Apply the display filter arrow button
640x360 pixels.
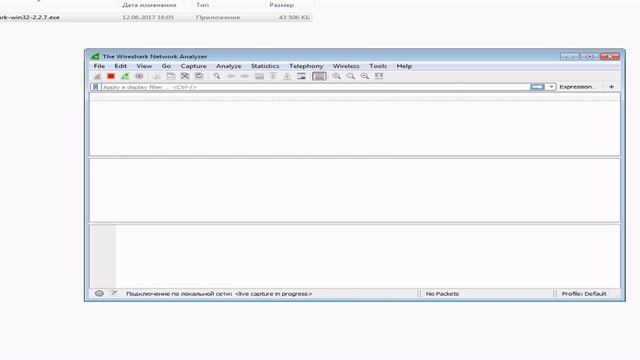click(x=537, y=87)
